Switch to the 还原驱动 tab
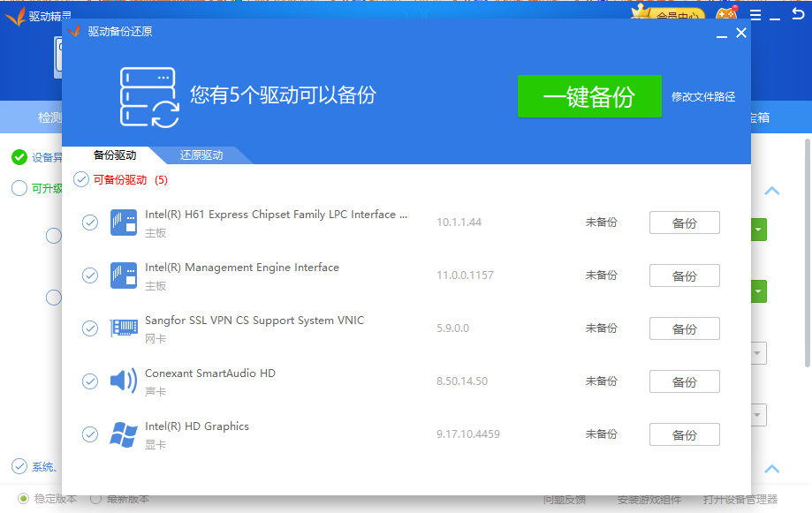Viewport: 812px width, 513px height. 201,155
